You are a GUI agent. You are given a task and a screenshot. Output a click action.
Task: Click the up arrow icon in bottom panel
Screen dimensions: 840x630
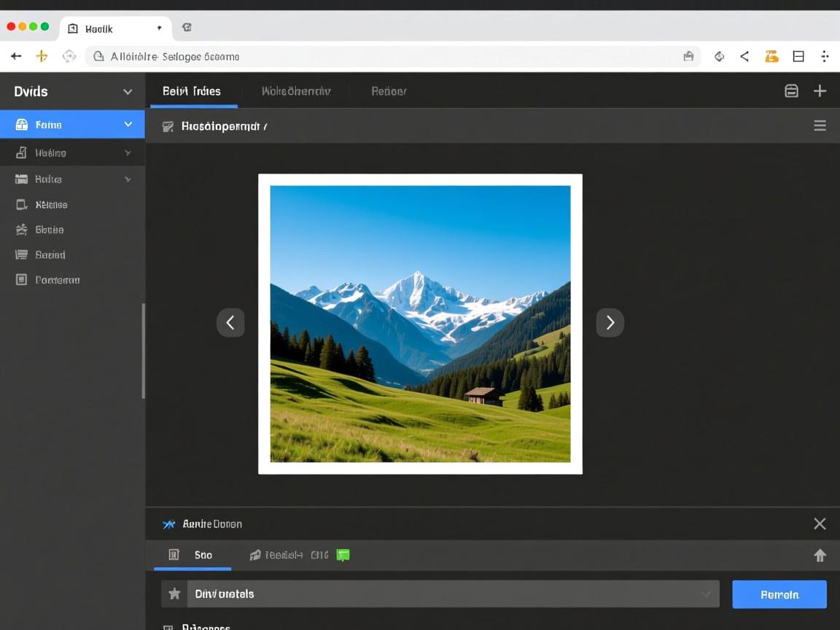pos(820,556)
